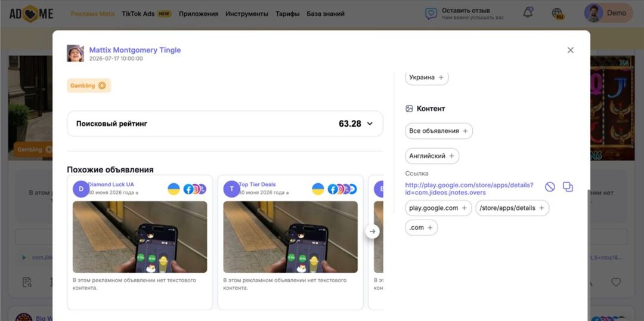Screen dimensions: 644x321
Task: Open the play.google.com store app link
Action: (469, 189)
